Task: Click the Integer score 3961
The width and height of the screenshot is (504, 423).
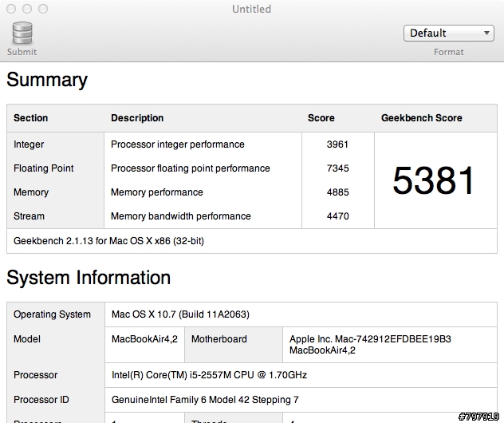Action: pos(337,144)
